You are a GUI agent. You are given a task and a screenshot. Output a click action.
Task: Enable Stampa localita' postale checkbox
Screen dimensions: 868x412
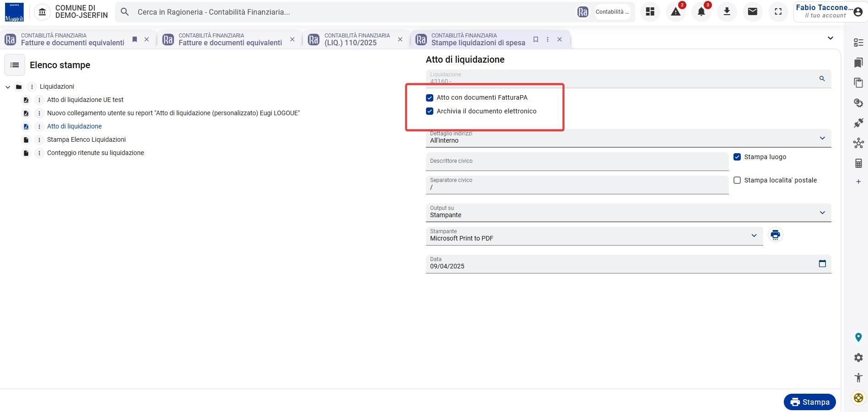click(737, 180)
